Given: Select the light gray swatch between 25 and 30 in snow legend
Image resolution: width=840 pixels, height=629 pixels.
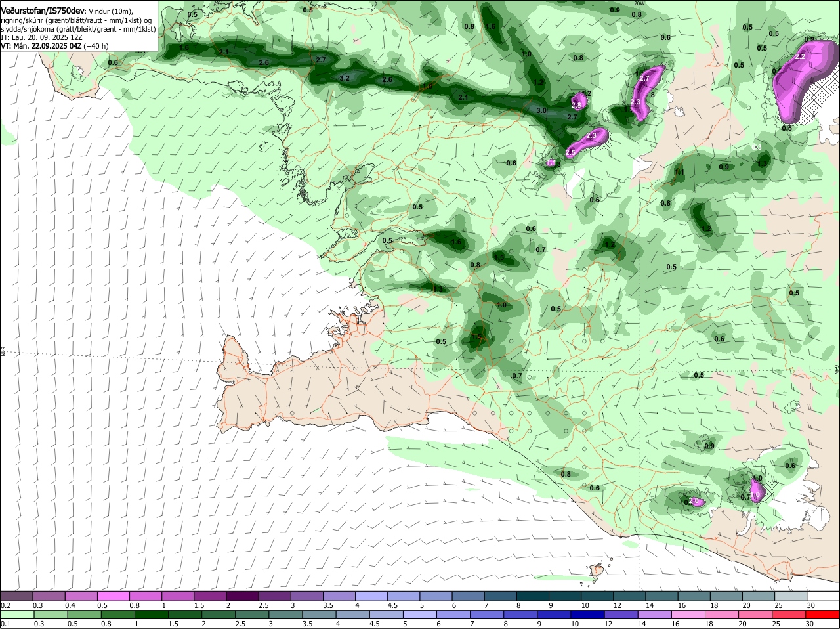Looking at the screenshot, I should 791,596.
